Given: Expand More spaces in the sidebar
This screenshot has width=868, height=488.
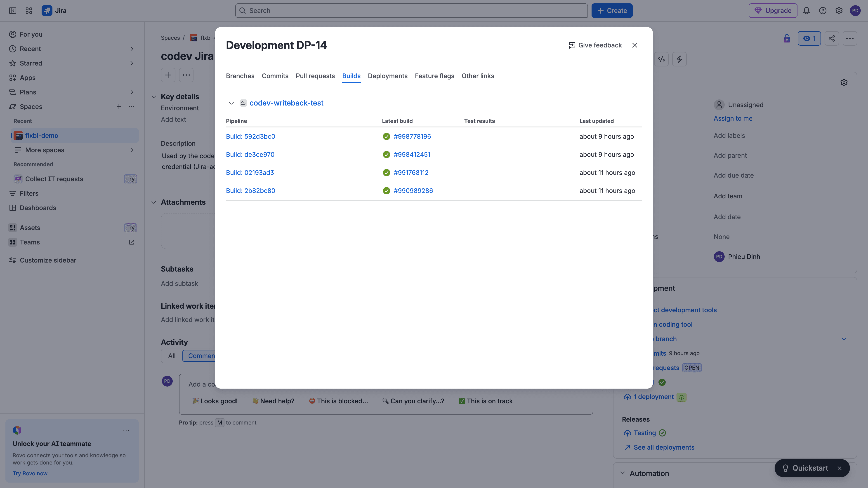Looking at the screenshot, I should [x=132, y=150].
